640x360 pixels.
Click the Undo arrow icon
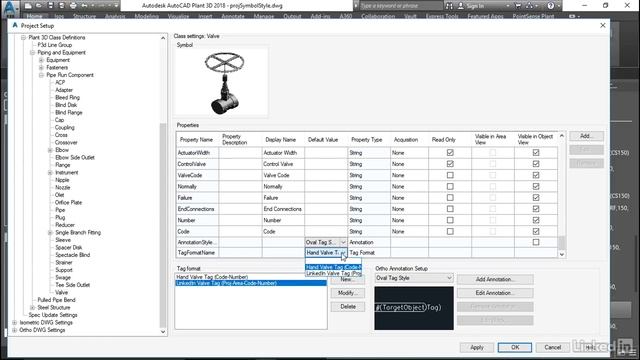pyautogui.click(x=84, y=6)
